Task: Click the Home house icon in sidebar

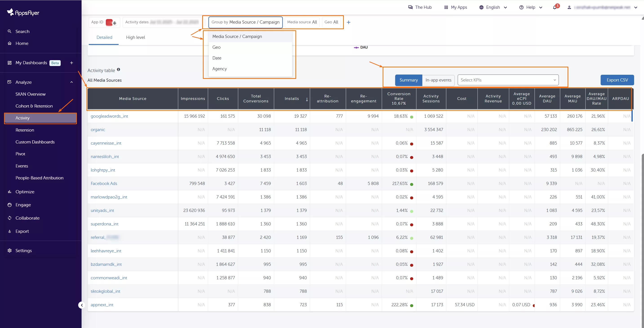Action: click(x=9, y=43)
